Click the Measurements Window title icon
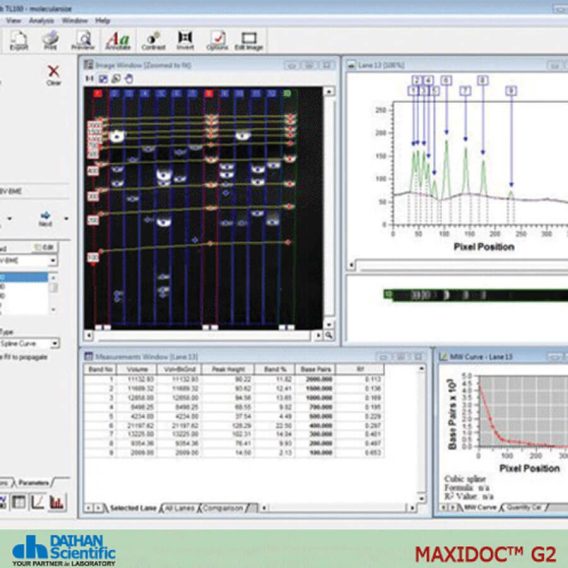 click(89, 356)
